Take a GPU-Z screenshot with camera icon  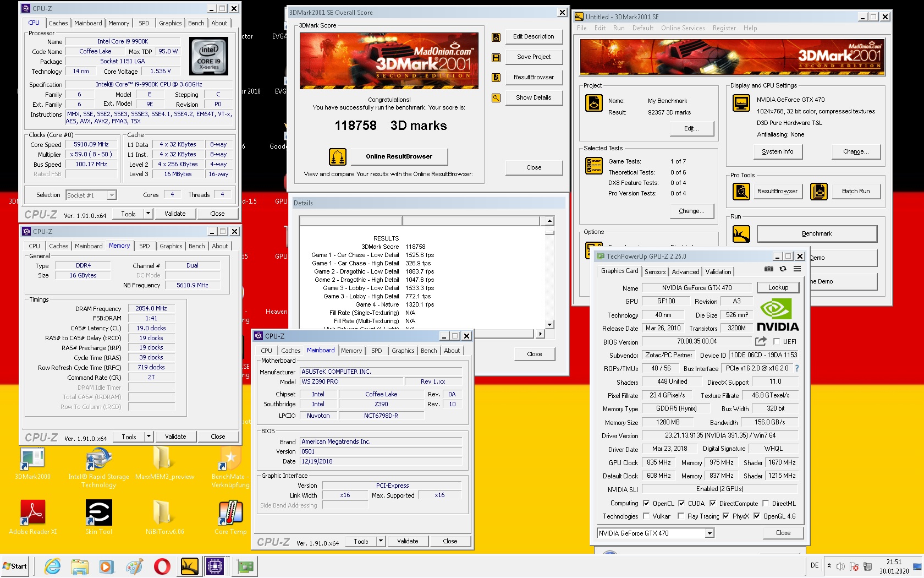(769, 269)
